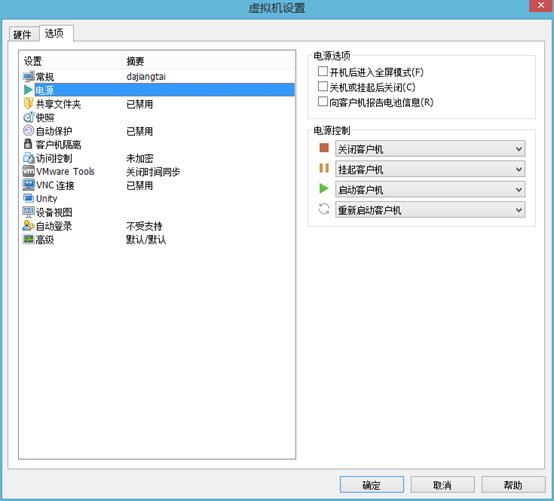The width and height of the screenshot is (554, 501).
Task: Click the green 电源 power icon in list
Action: click(28, 90)
